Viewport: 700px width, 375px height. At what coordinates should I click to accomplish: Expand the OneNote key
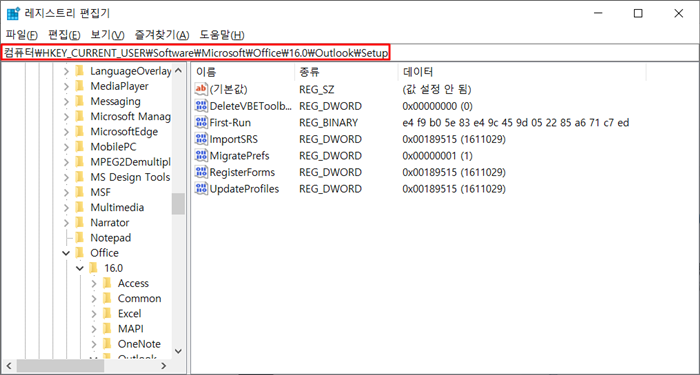(x=94, y=344)
